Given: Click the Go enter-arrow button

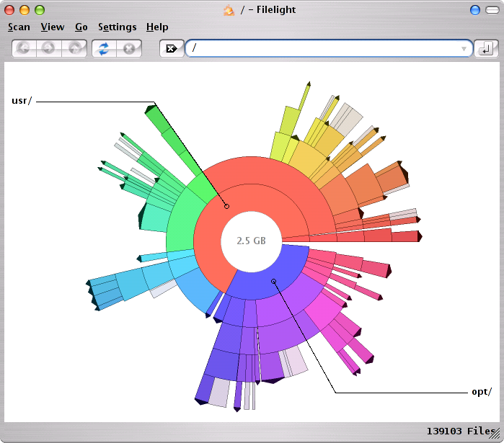Looking at the screenshot, I should (486, 48).
